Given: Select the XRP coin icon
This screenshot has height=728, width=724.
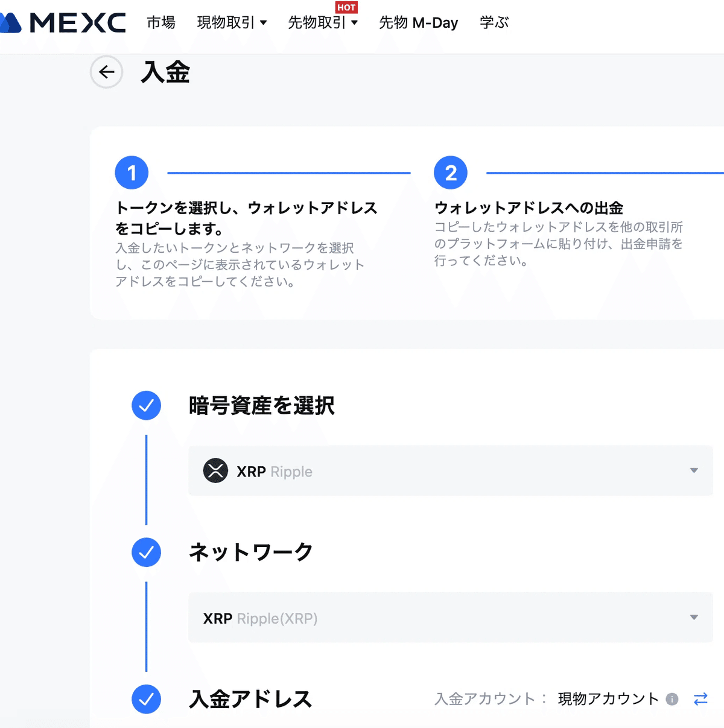Looking at the screenshot, I should pos(215,471).
